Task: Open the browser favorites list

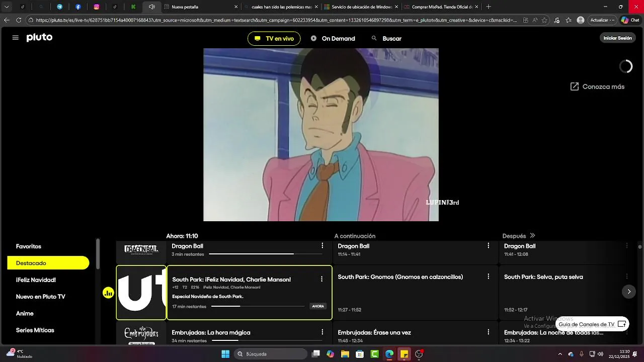Action: [569, 20]
